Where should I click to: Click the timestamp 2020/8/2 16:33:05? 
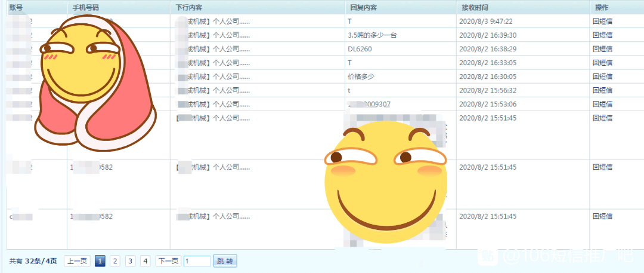[x=488, y=63]
